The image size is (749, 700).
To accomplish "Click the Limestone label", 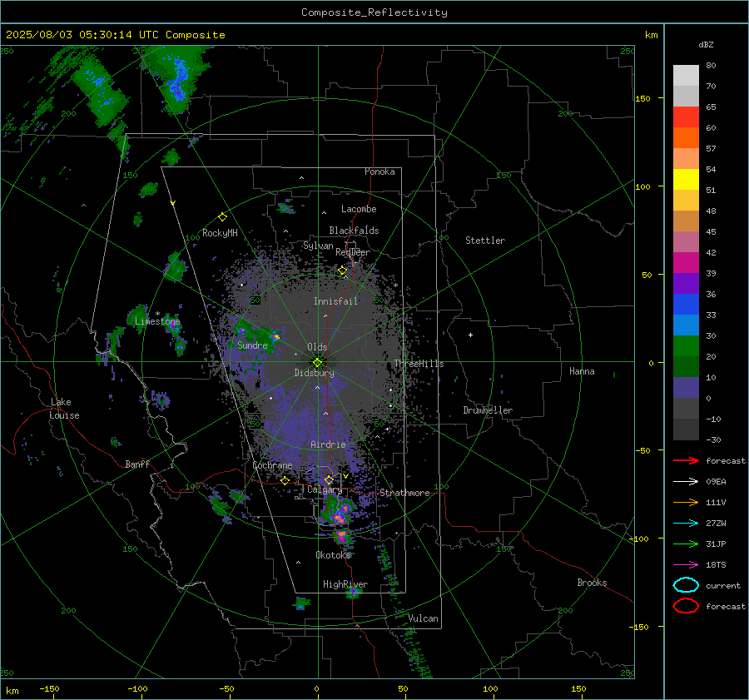I will 157,321.
